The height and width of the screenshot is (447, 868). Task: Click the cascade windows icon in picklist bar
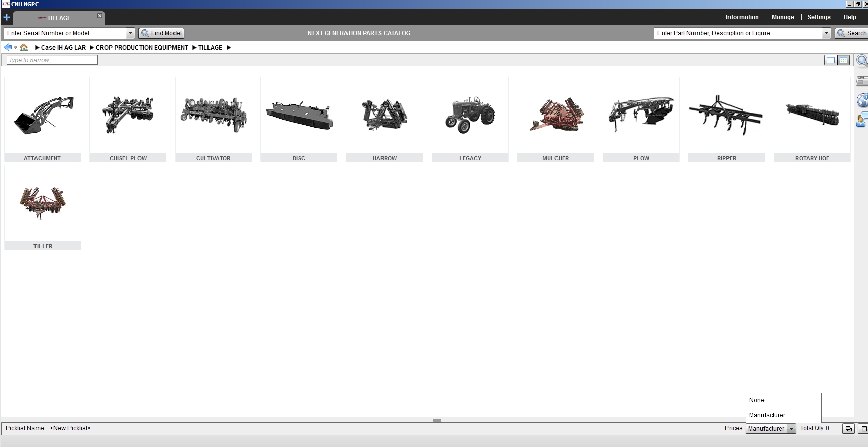(x=848, y=429)
